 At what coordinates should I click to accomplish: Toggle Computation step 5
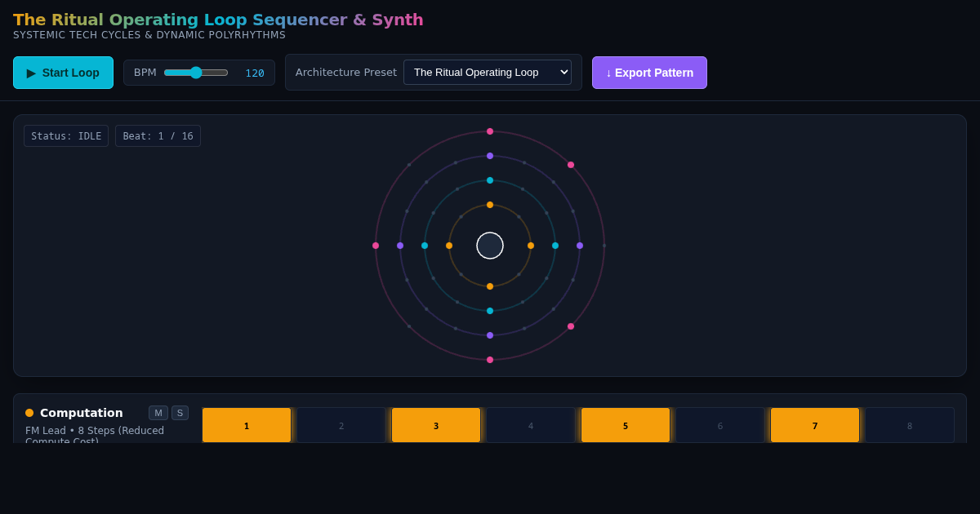coord(626,425)
